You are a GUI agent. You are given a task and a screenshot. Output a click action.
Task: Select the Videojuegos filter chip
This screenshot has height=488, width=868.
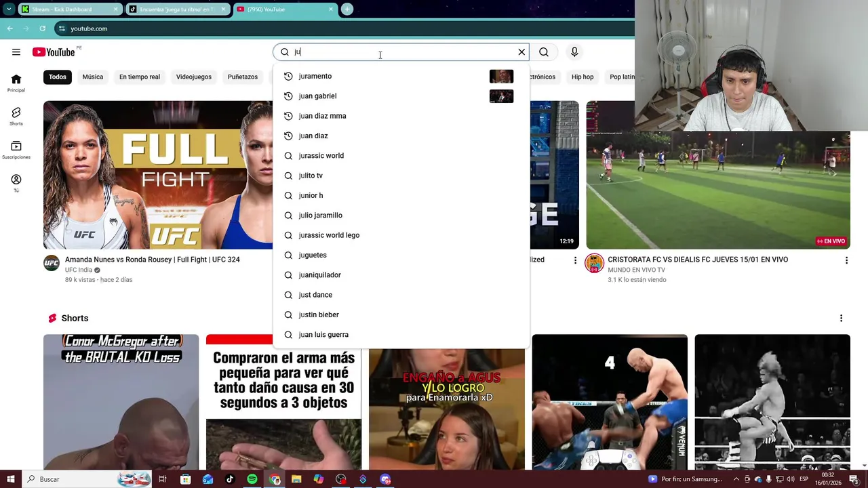click(194, 77)
